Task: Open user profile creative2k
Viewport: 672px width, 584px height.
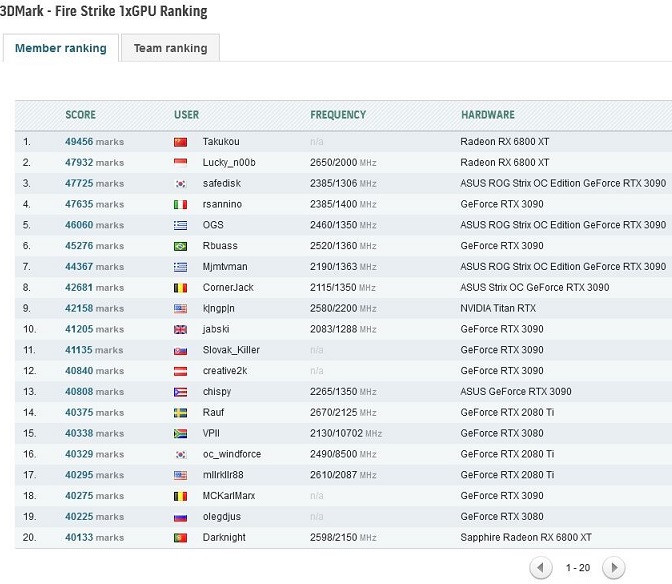Action: pos(225,371)
